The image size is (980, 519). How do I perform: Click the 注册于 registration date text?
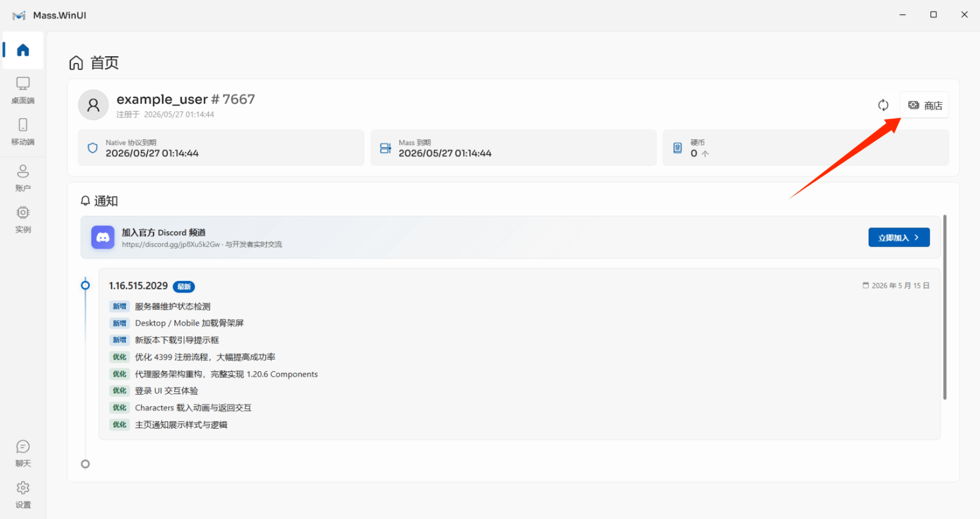click(x=165, y=115)
